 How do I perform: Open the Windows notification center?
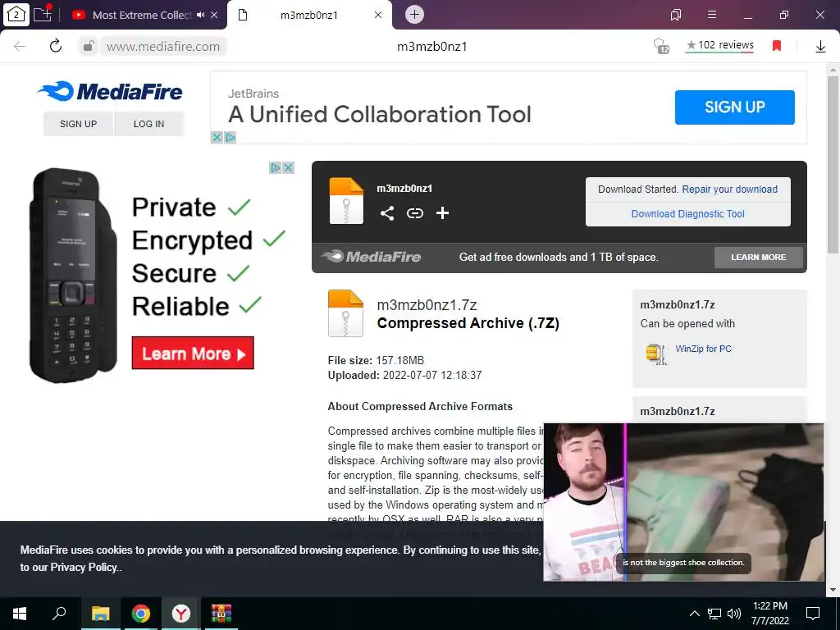813,614
